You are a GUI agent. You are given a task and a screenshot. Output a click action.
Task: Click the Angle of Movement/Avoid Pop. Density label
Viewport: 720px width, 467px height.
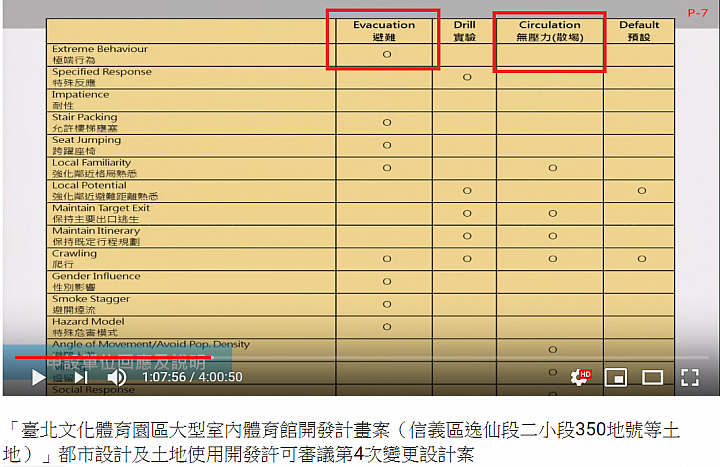151,344
